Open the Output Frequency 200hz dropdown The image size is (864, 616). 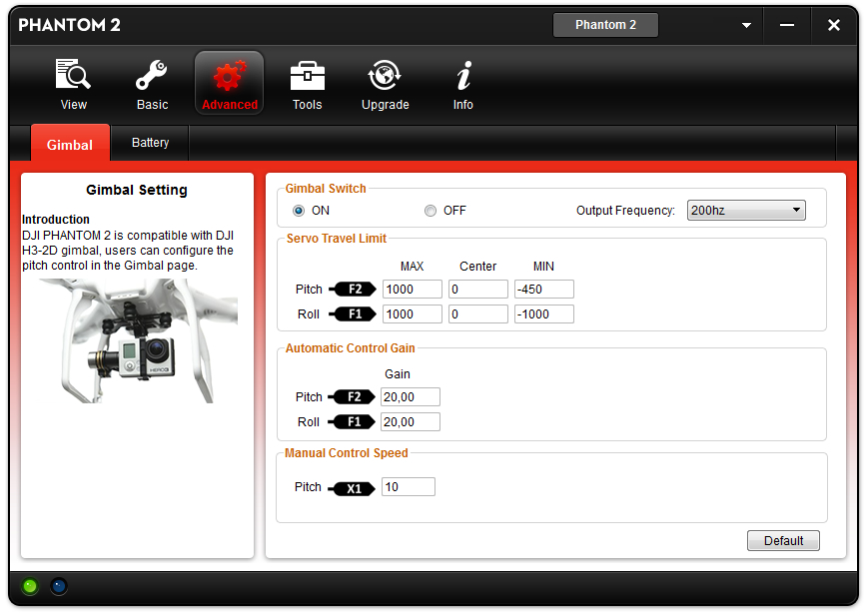(746, 210)
